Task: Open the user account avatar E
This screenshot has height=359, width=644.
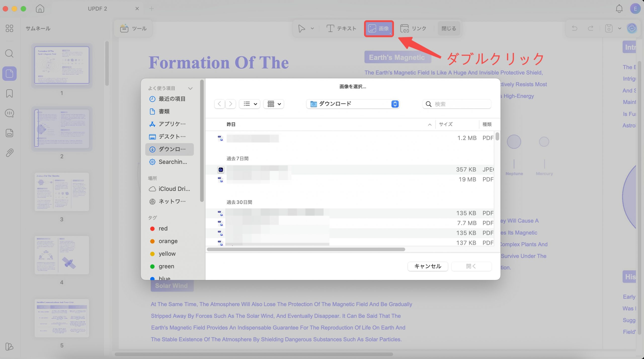Action: coord(635,9)
